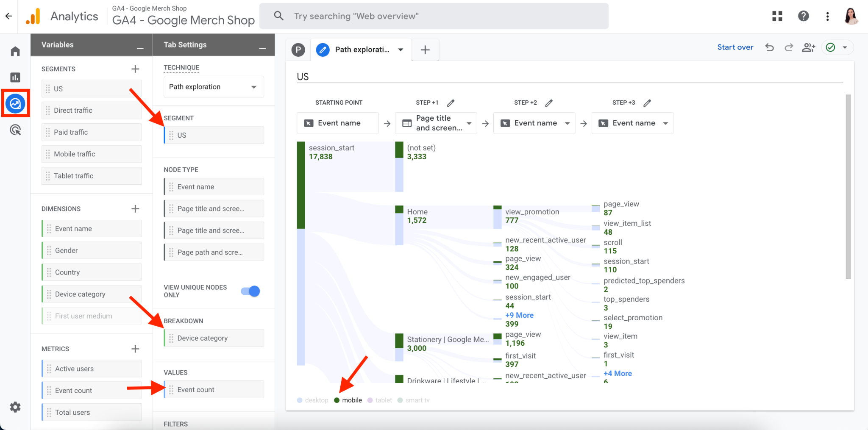Screen dimensions: 868x430
Task: Open the Explore section in the left sidebar
Action: [15, 103]
